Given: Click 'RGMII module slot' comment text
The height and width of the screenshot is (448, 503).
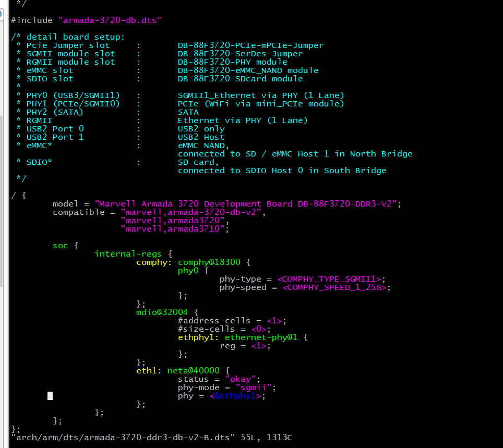Looking at the screenshot, I should (x=70, y=62).
